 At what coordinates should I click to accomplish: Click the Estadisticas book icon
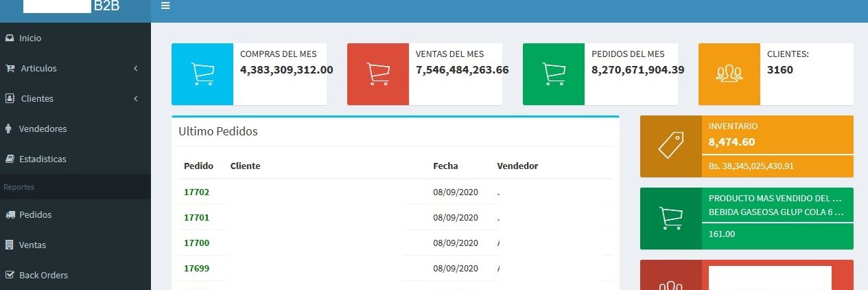point(9,159)
